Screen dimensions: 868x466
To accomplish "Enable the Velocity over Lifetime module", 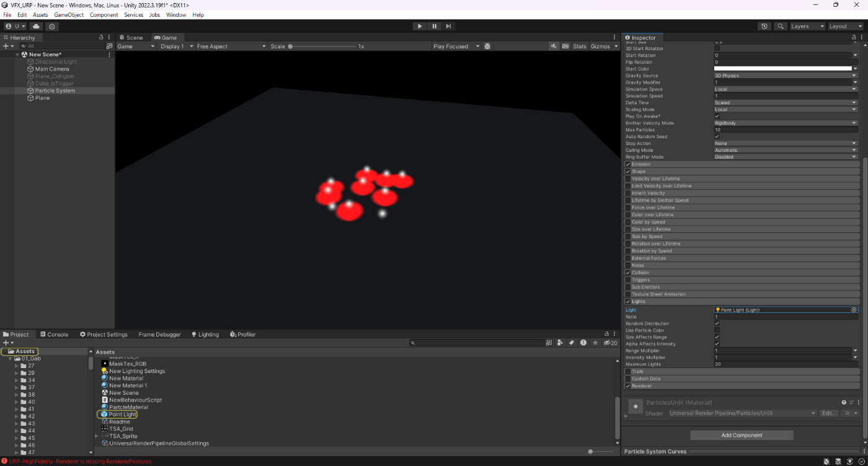I will (627, 178).
